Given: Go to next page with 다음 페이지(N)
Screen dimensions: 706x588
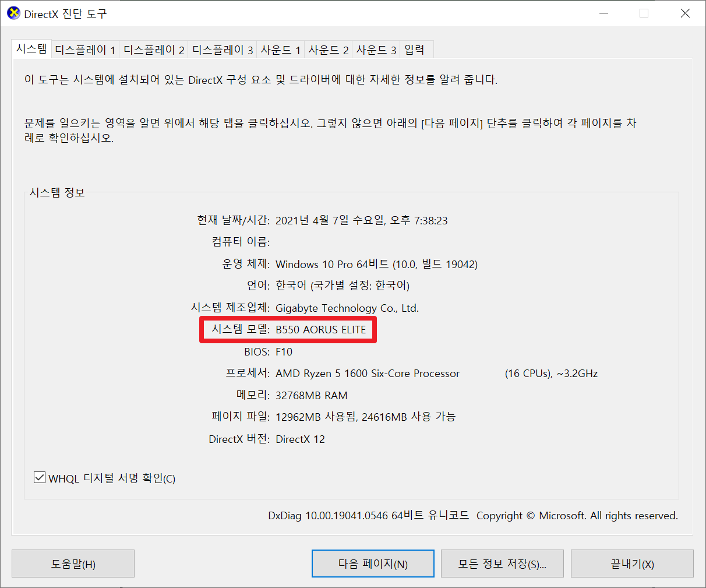Looking at the screenshot, I should pyautogui.click(x=373, y=564).
